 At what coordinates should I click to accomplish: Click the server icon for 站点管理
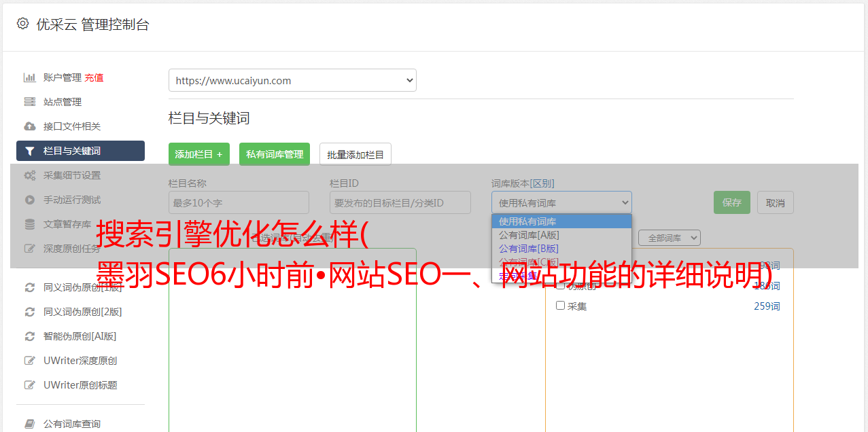[x=30, y=102]
